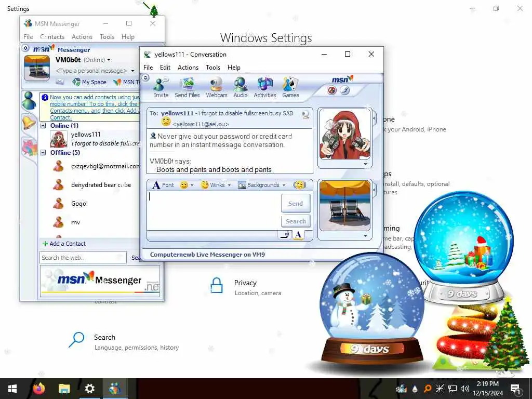Image resolution: width=532 pixels, height=399 pixels.
Task: Click the MSN Messenger banner ad
Action: click(x=100, y=280)
